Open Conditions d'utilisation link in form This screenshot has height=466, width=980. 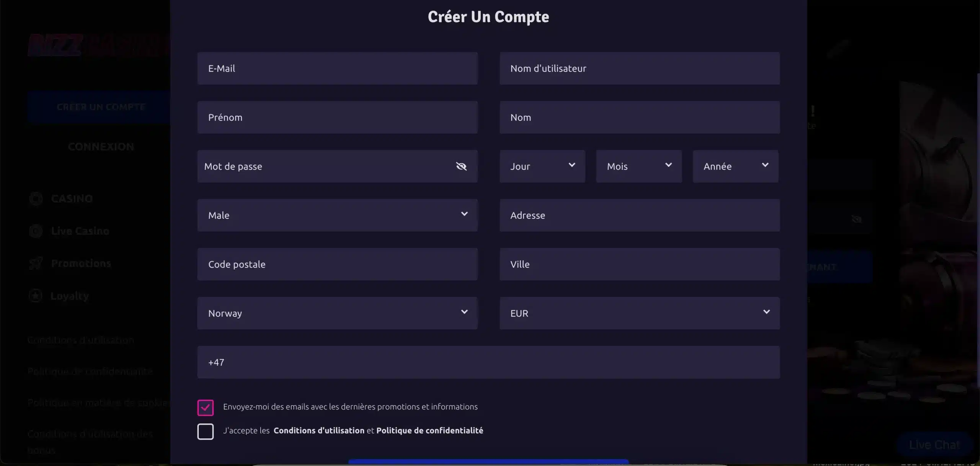tap(319, 431)
